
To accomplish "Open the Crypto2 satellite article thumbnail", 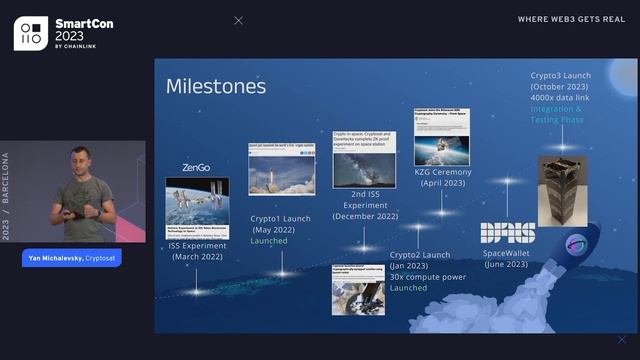I will pos(358,290).
